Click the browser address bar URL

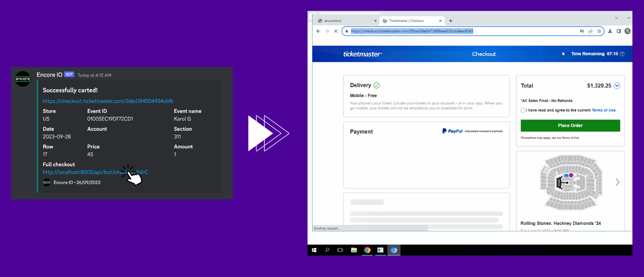pos(412,31)
